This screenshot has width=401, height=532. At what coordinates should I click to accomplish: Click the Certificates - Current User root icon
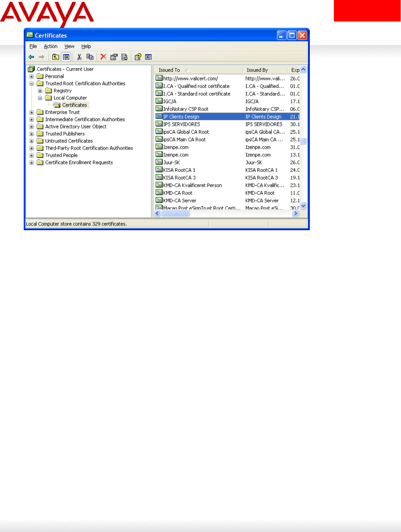coord(32,69)
